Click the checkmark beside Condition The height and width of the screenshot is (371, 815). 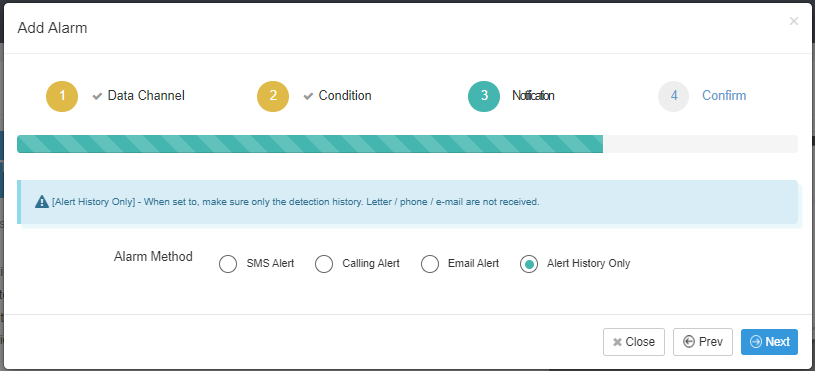308,96
